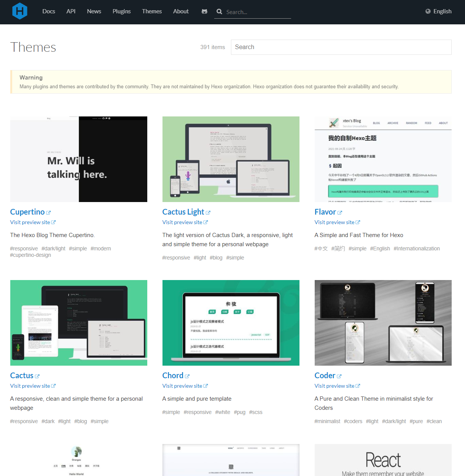Click the dark Cactus theme screenshot

79,323
